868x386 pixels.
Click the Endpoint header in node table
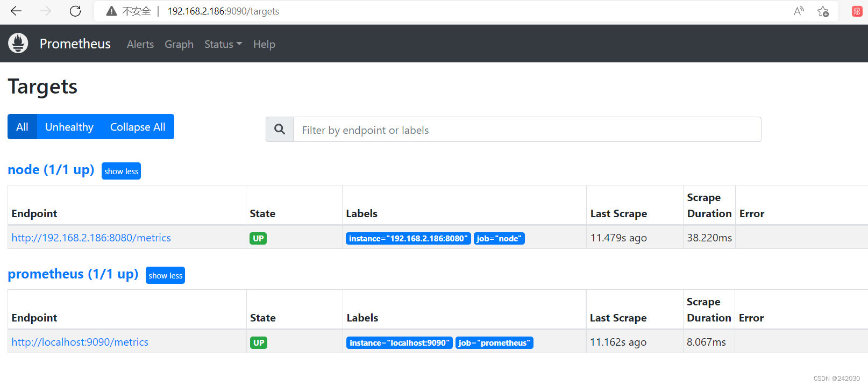tap(34, 213)
